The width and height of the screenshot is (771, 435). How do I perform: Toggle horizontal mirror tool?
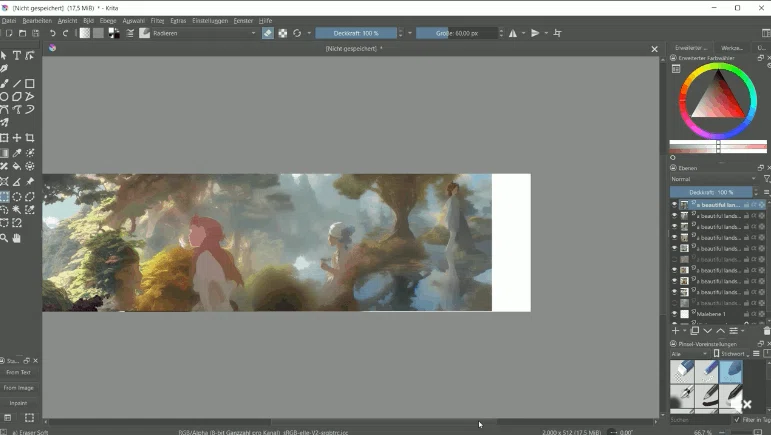coord(513,33)
